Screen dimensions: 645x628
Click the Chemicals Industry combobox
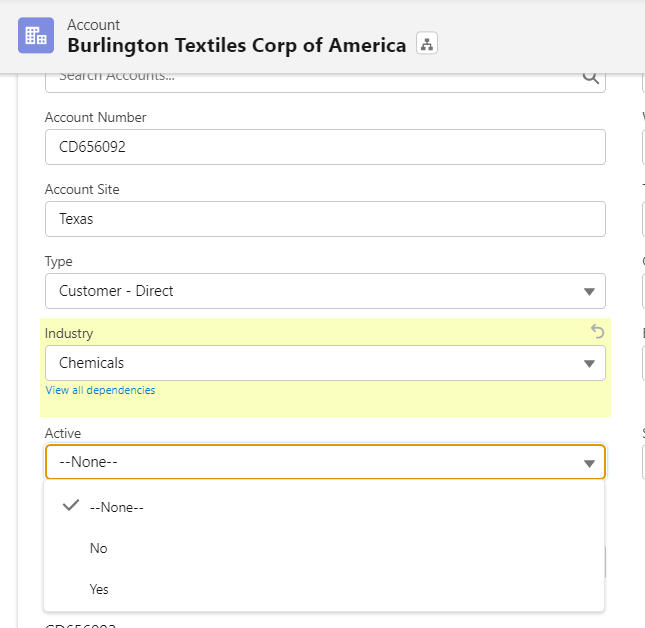click(x=310, y=363)
